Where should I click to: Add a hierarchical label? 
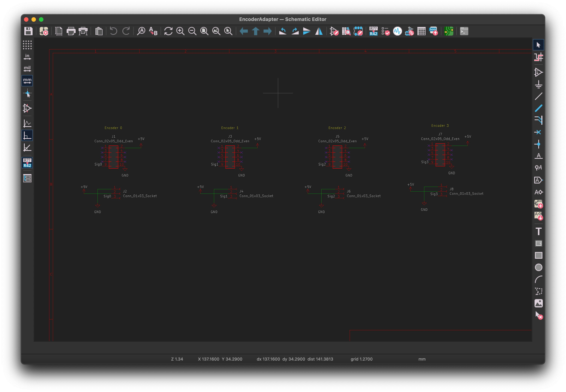pos(538,192)
